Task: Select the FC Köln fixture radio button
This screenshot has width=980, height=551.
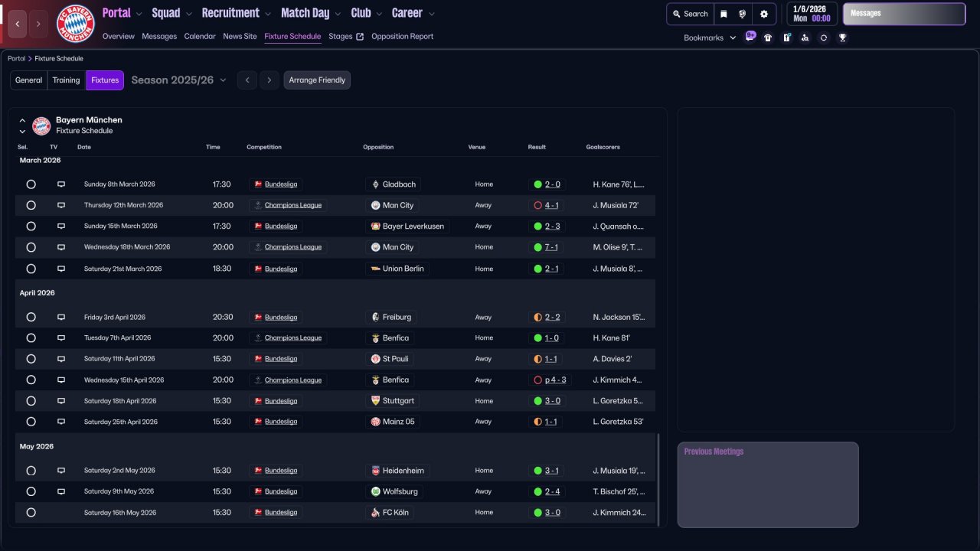Action: pyautogui.click(x=31, y=513)
